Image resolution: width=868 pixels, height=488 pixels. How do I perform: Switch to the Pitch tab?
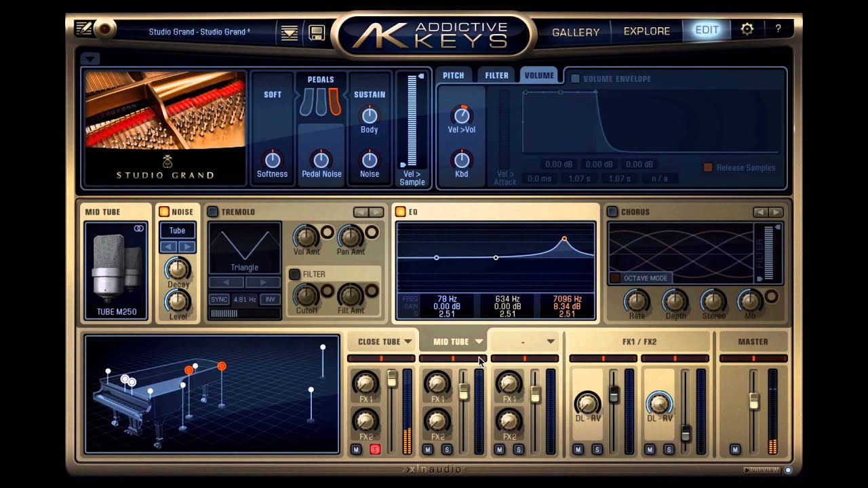(x=453, y=75)
